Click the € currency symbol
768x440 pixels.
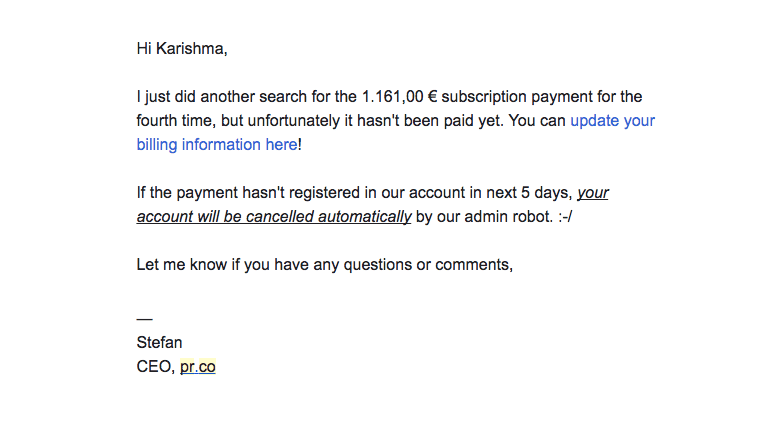(x=432, y=97)
